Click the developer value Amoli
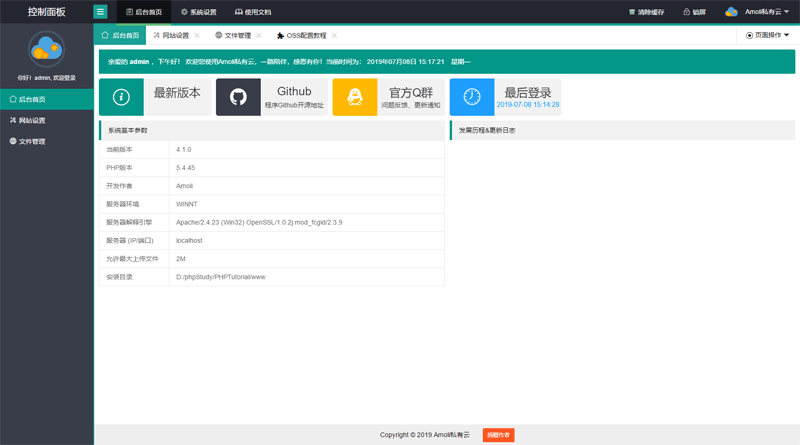The height and width of the screenshot is (445, 800). 184,186
